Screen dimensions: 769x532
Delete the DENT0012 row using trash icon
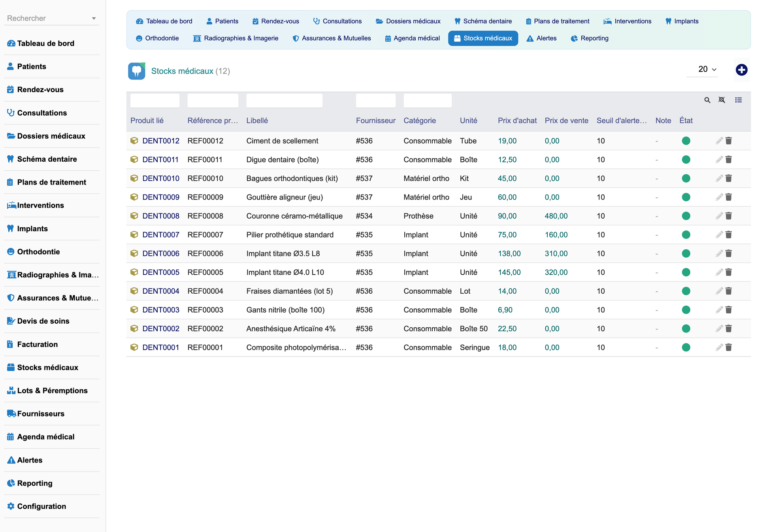(x=729, y=141)
